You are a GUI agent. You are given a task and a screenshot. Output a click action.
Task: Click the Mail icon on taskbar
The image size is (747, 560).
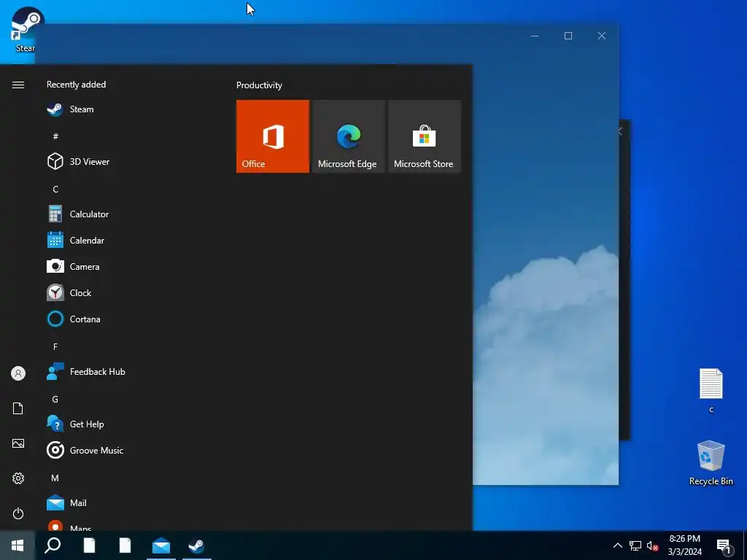161,545
